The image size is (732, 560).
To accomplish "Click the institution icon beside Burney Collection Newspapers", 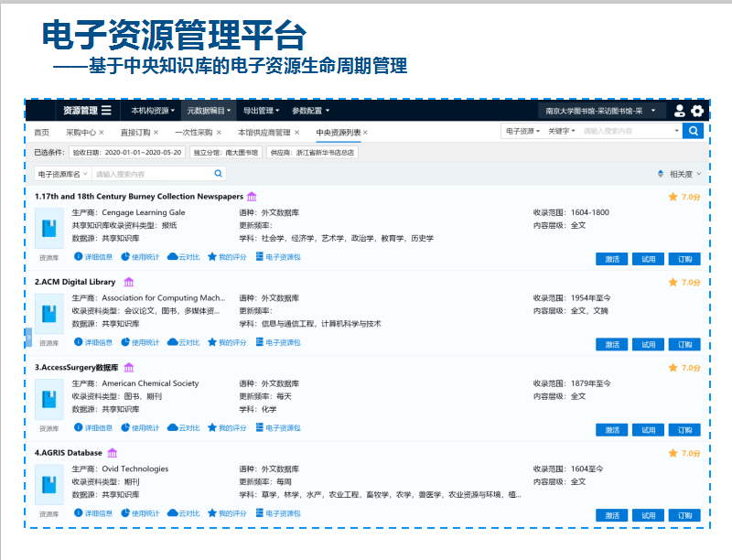I will click(252, 197).
